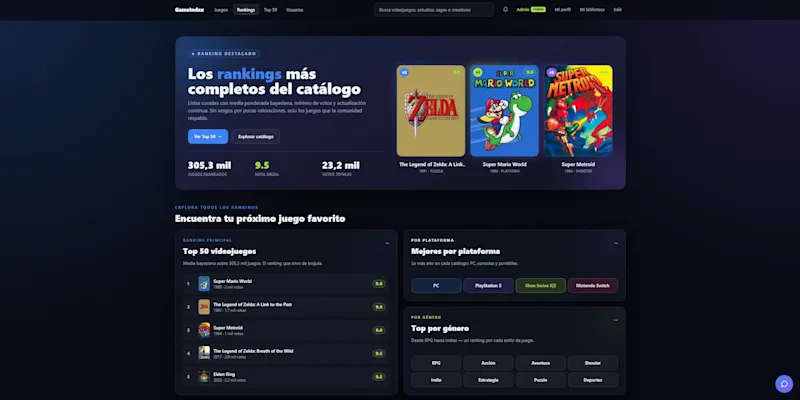Screen dimensions: 800x400
Task: Click The Legend of Zelda: Breath of the Wild title
Action: pos(253,351)
